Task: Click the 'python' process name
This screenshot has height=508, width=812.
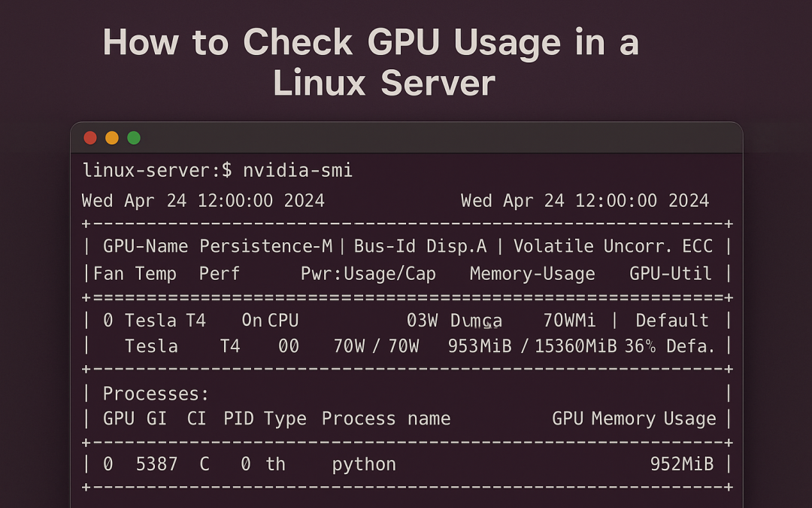Action: point(364,464)
